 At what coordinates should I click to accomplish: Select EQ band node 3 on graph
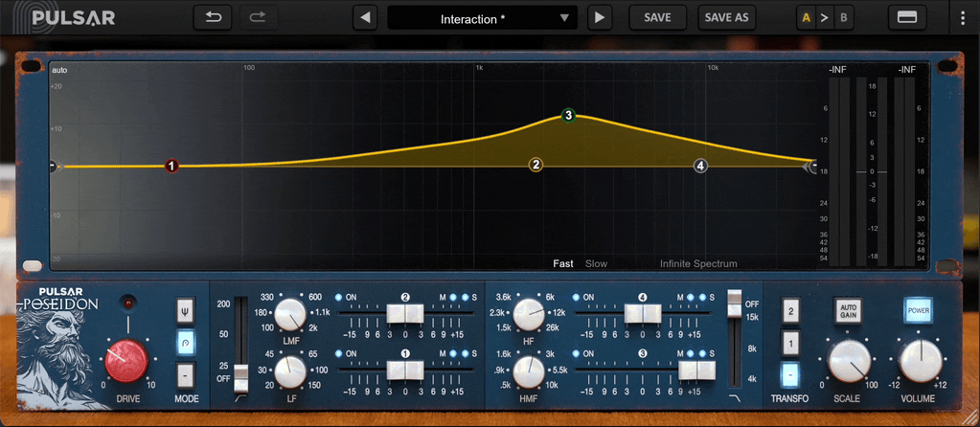(x=568, y=116)
